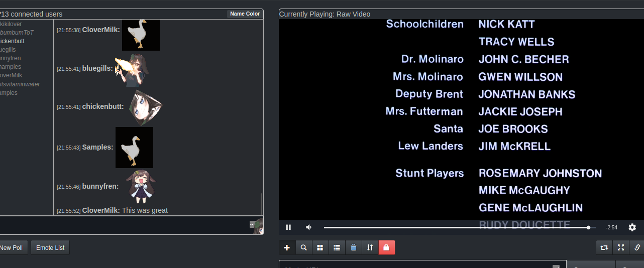Image resolution: width=644 pixels, height=268 pixels.
Task: Click the retweet-style reload media button
Action: (x=604, y=247)
